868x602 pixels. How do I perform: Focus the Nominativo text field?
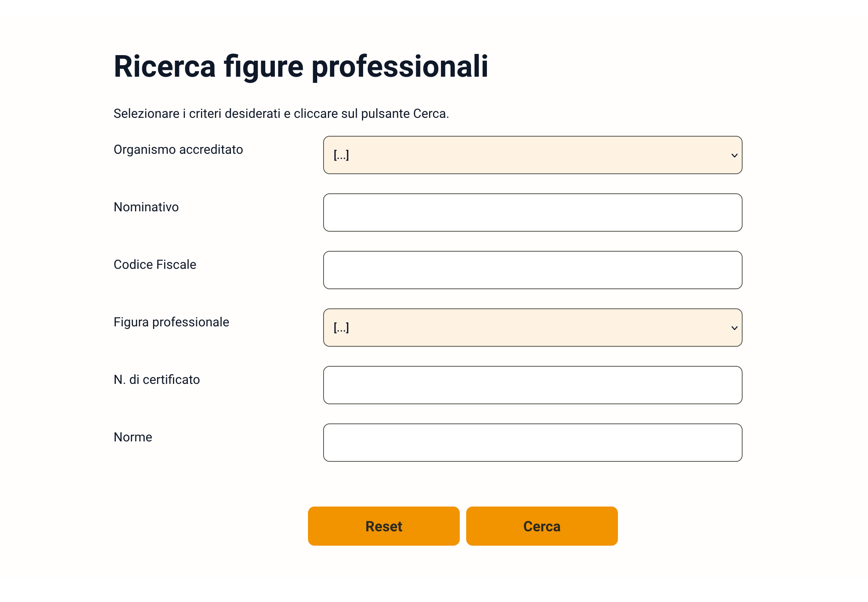(532, 213)
